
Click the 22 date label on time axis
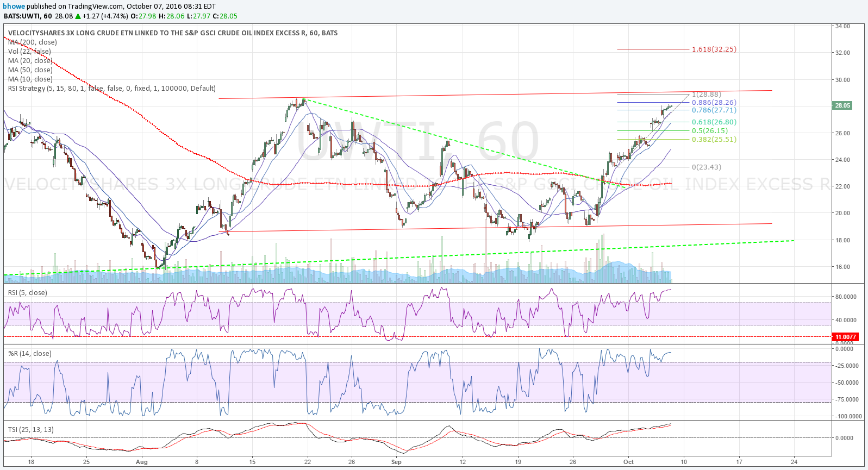308,462
